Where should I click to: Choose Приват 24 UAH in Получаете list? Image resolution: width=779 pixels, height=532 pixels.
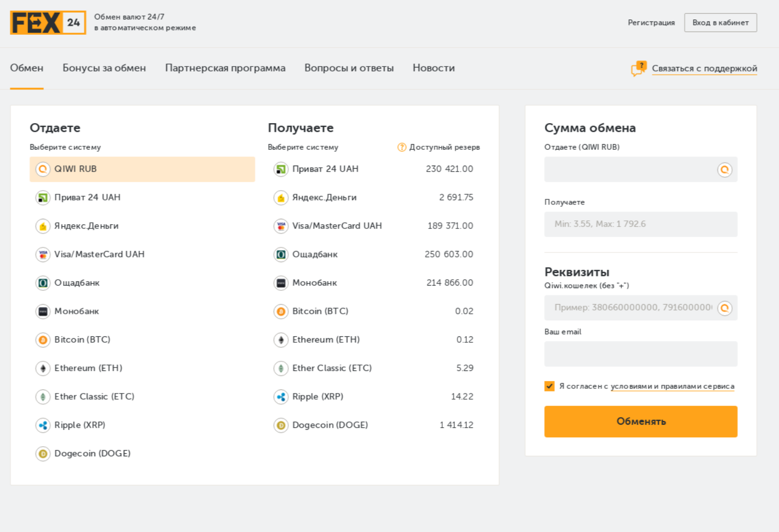[x=325, y=169]
